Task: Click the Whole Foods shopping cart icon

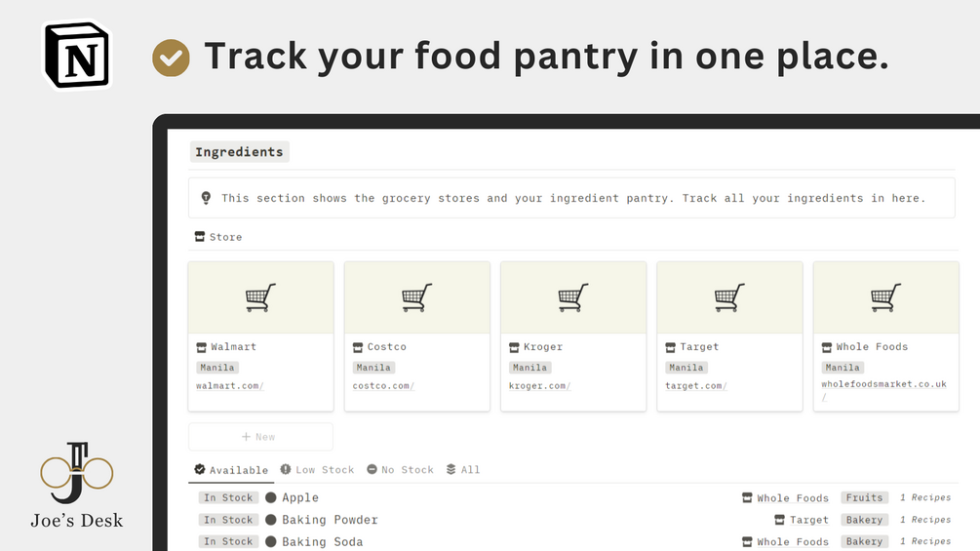Action: point(885,296)
